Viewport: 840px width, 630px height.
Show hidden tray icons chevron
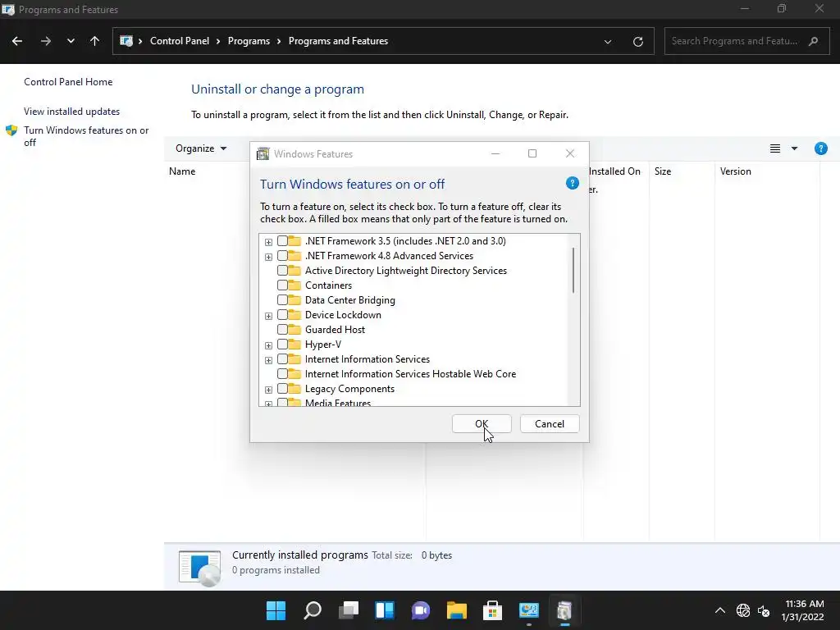click(x=720, y=610)
